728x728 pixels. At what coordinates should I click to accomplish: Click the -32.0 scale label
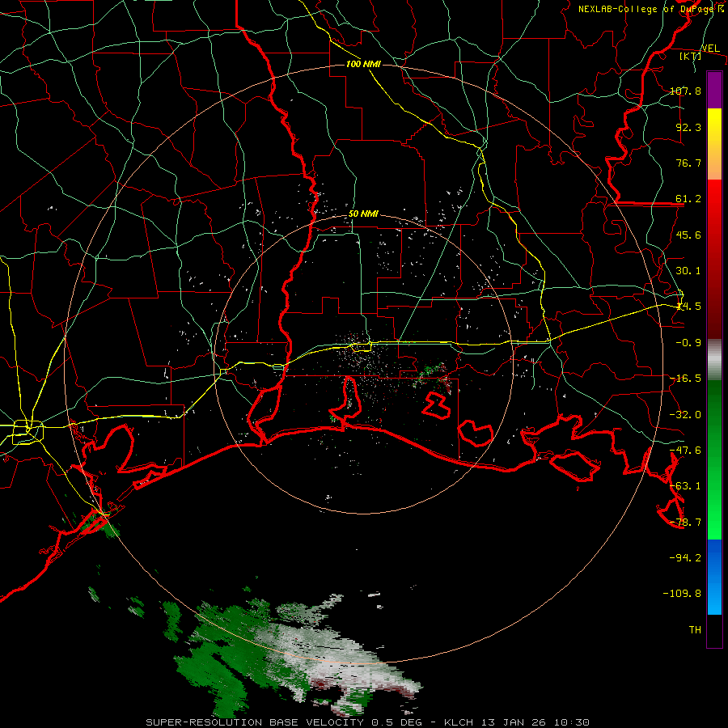click(686, 415)
